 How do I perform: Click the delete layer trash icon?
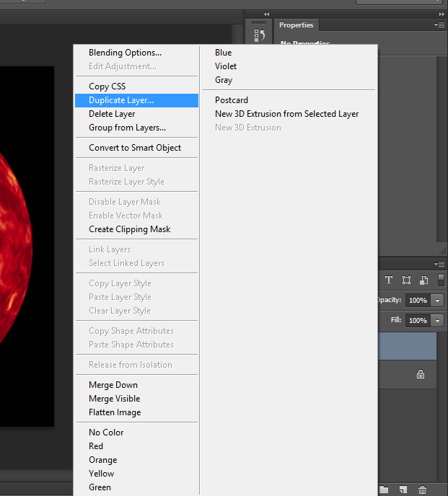(x=423, y=490)
